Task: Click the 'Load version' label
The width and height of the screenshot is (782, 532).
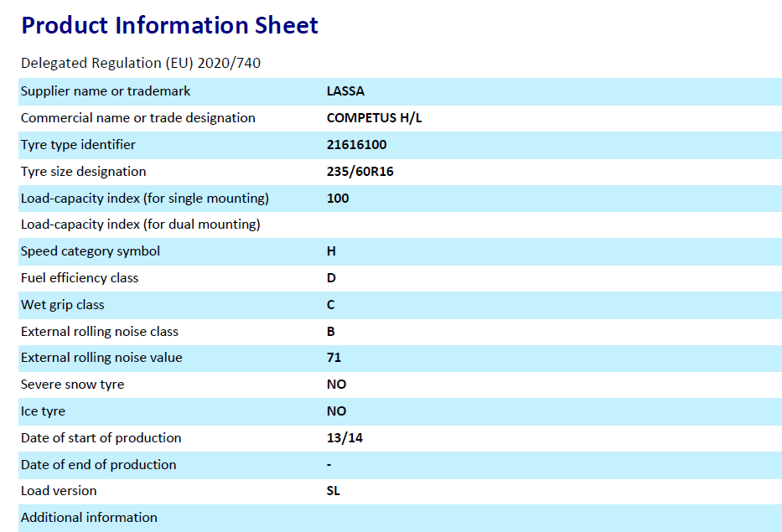Action: click(59, 491)
